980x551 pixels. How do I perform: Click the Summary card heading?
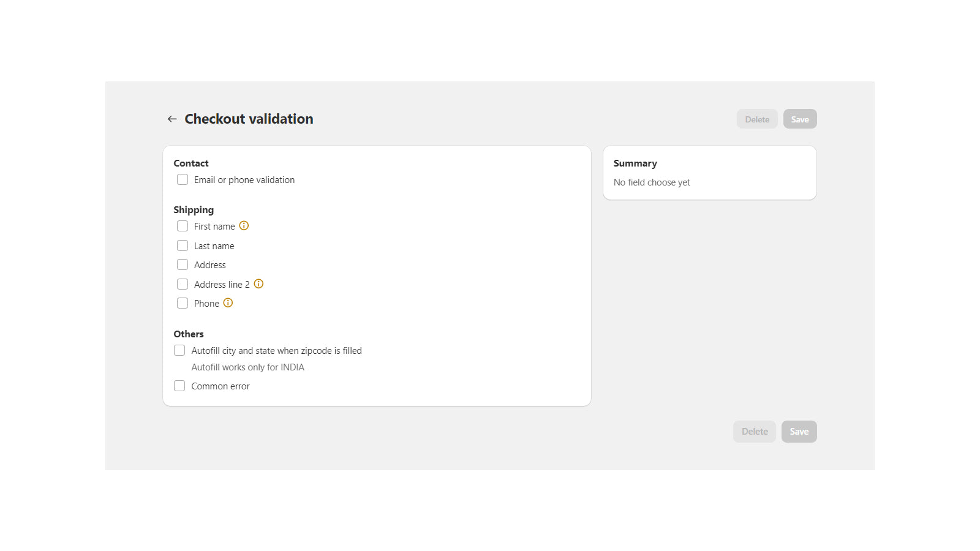coord(635,163)
